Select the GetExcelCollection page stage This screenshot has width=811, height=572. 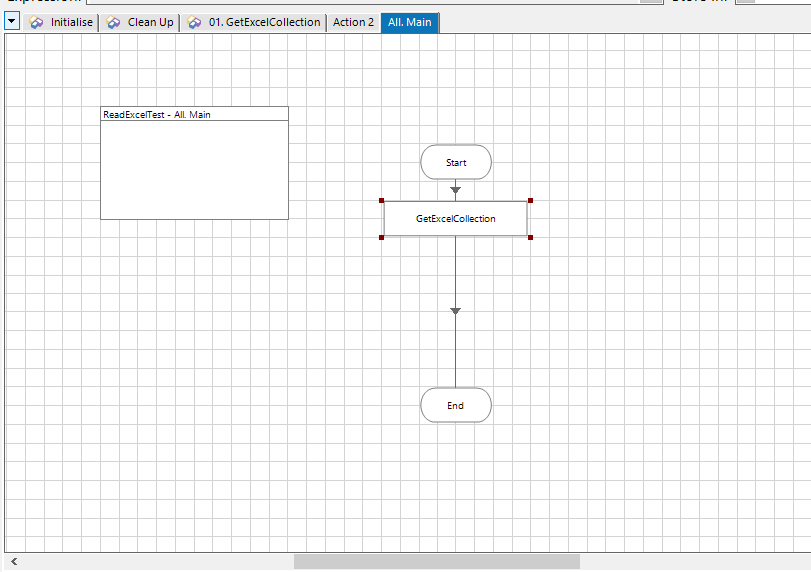[456, 219]
